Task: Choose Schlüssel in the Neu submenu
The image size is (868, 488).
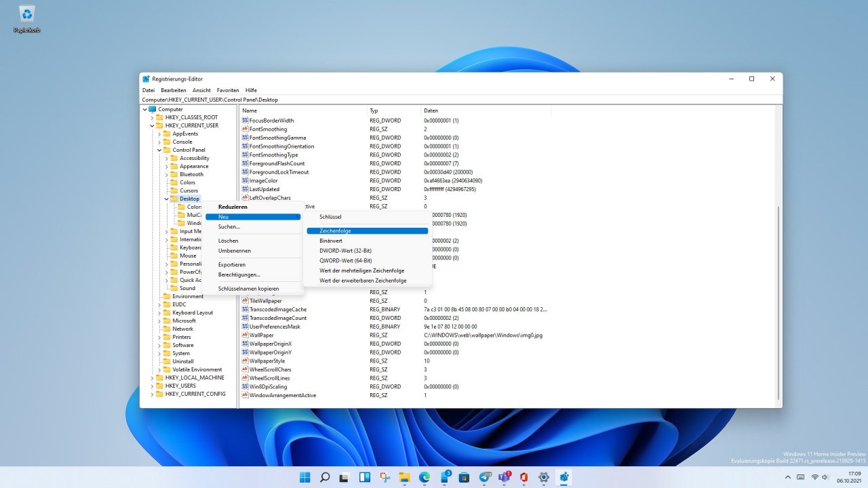Action: (367, 217)
